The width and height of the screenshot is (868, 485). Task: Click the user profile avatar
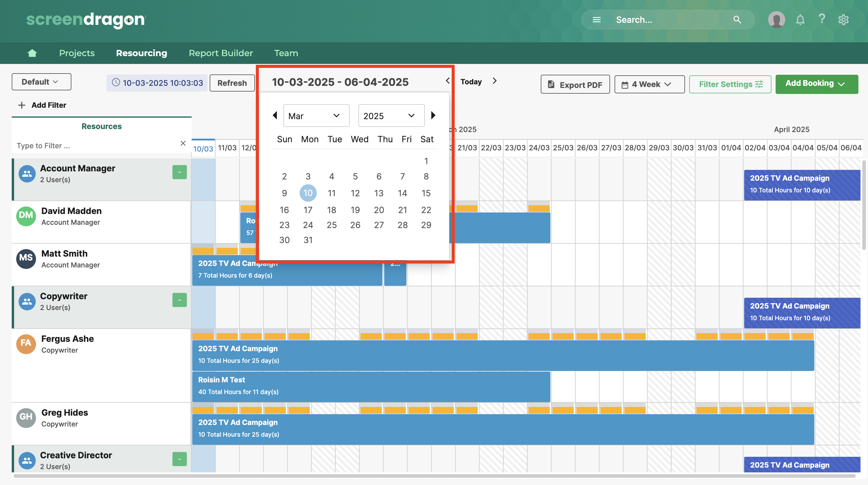776,20
